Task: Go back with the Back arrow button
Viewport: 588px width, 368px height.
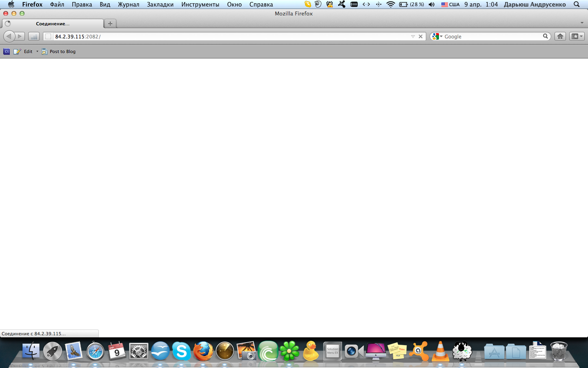Action: [9, 36]
